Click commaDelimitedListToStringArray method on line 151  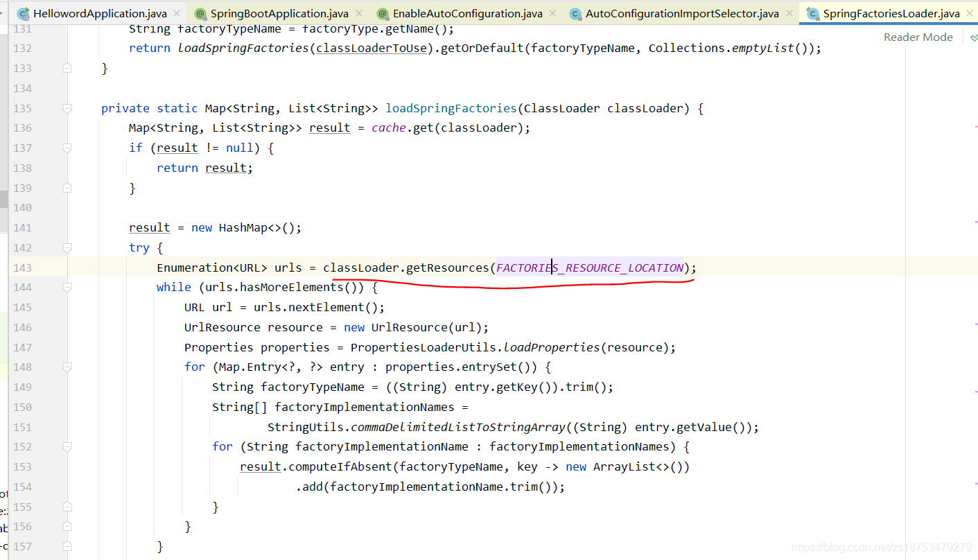pos(458,427)
